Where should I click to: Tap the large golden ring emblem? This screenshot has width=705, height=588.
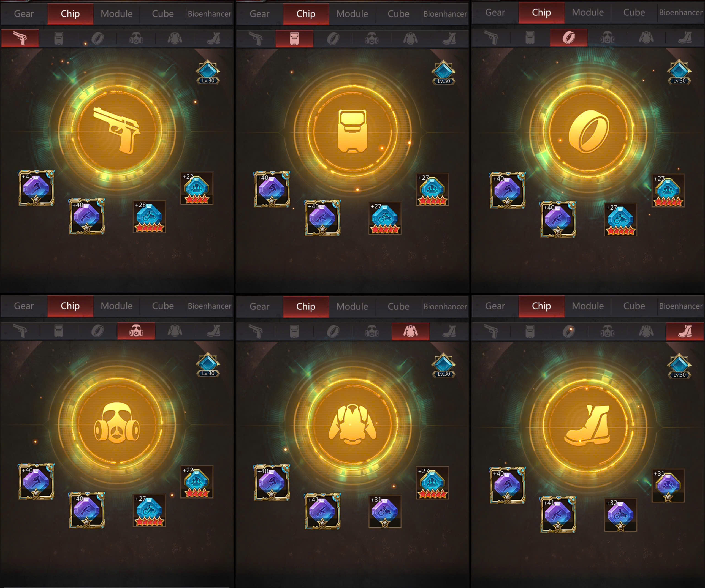pos(588,132)
